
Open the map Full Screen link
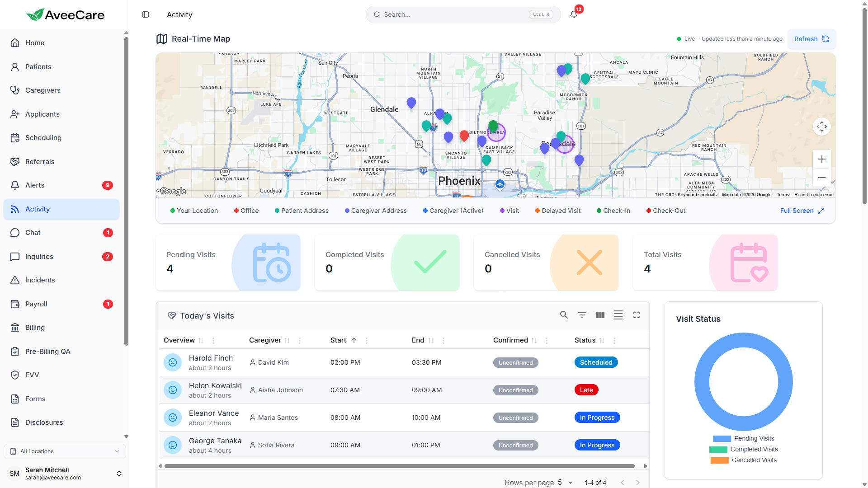click(802, 211)
